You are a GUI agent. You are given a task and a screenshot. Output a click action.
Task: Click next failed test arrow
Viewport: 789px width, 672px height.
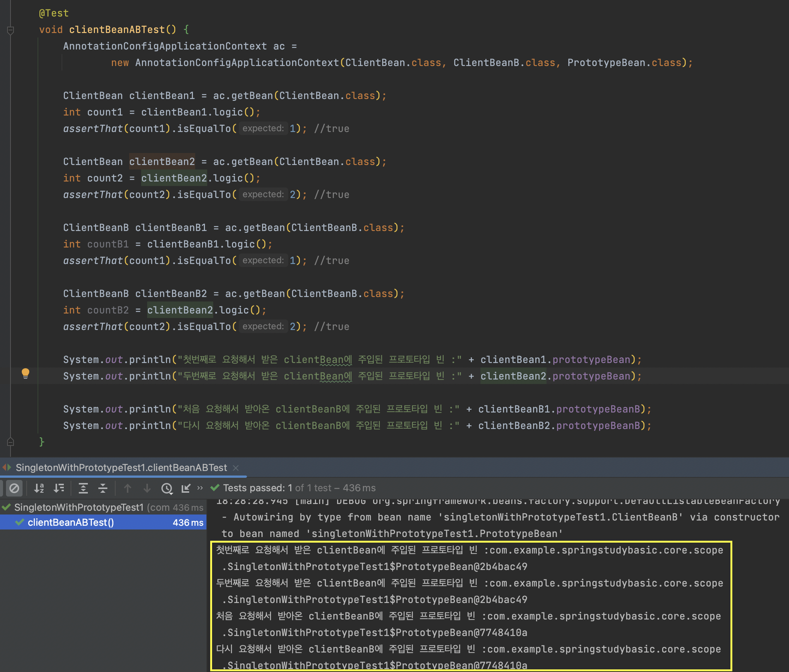click(147, 488)
